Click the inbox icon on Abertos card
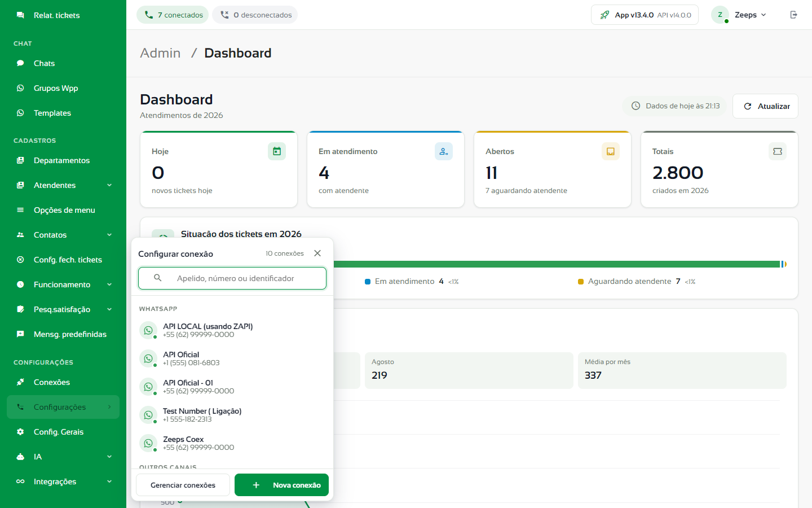812x508 pixels. point(611,151)
